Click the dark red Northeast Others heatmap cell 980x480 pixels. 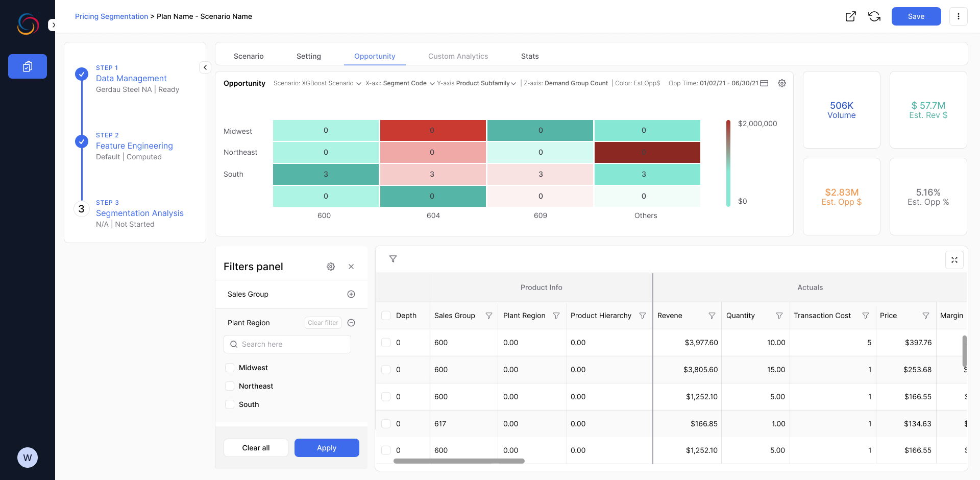click(647, 152)
